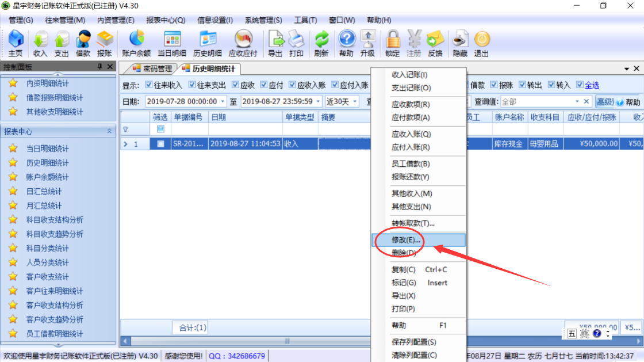Check row 1 筛选 selection box
This screenshot has width=644, height=362.
pos(160,144)
